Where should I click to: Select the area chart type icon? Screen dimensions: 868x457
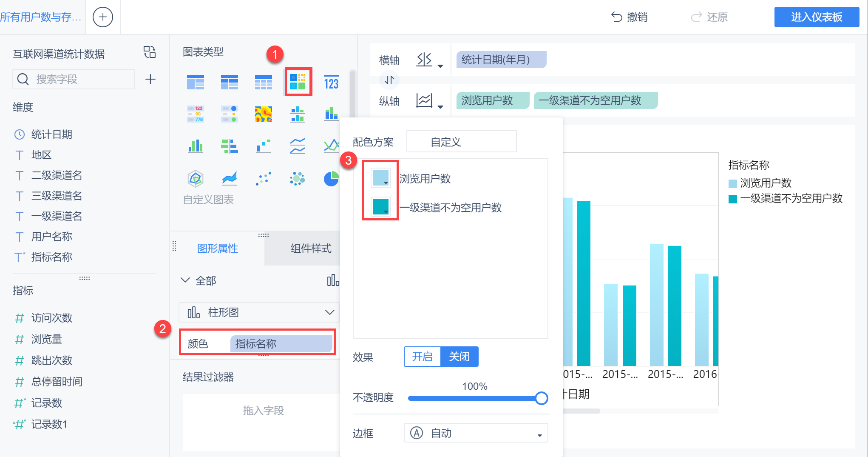(x=230, y=179)
